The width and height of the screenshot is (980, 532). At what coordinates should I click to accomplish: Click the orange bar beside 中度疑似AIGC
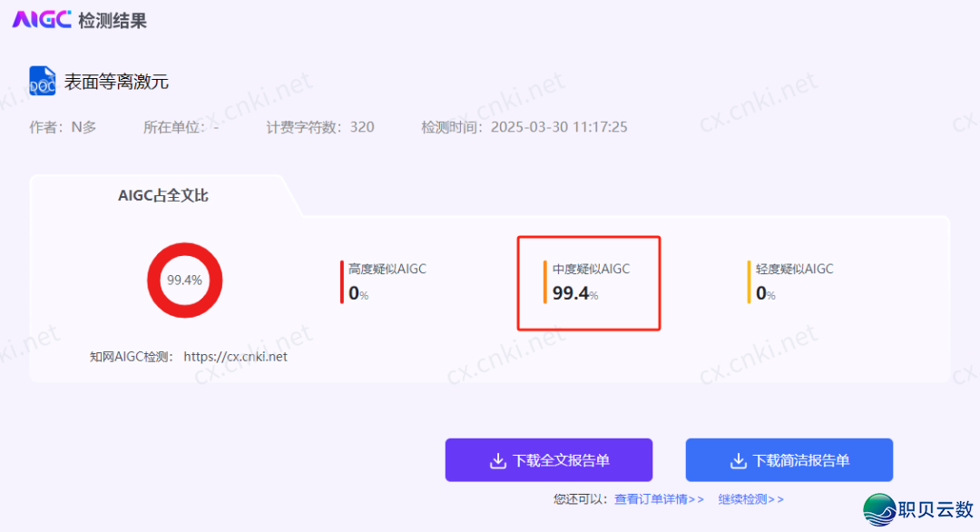click(x=545, y=281)
